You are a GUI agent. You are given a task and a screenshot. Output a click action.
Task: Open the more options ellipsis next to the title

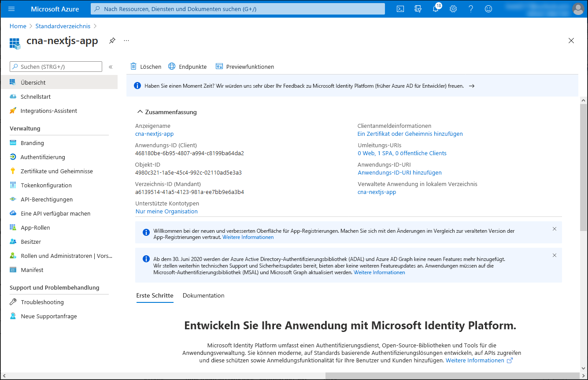click(126, 41)
